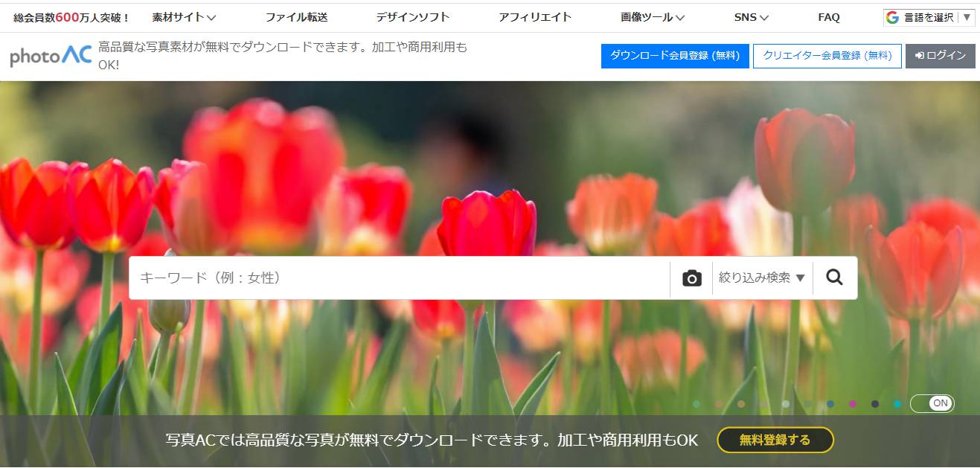This screenshot has width=980, height=468.
Task: Click ダウンロード会員登録 (無料) button
Action: coord(675,56)
